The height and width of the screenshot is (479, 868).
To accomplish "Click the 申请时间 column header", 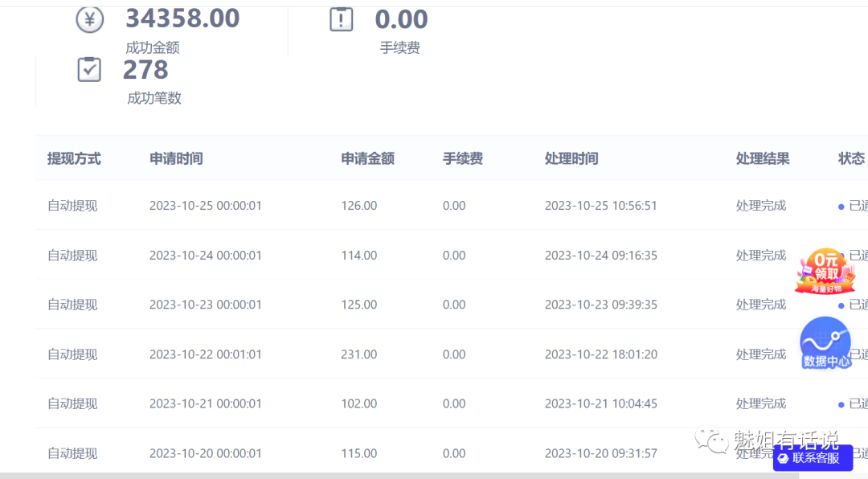I will (176, 158).
